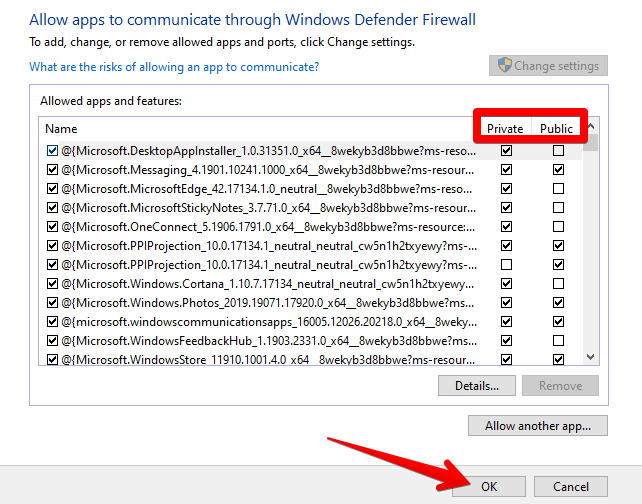Click the allowed apps list scrollbar thumb

click(590, 143)
